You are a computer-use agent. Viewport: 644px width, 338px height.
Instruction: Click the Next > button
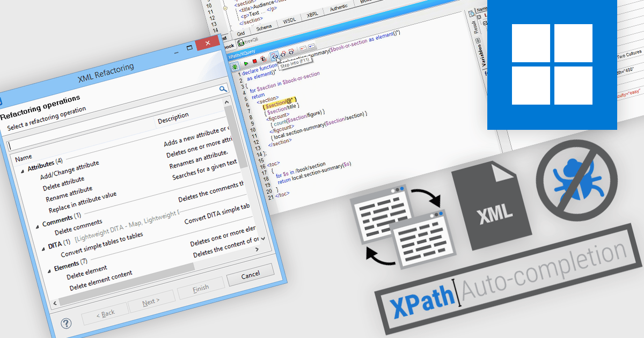[x=152, y=302]
